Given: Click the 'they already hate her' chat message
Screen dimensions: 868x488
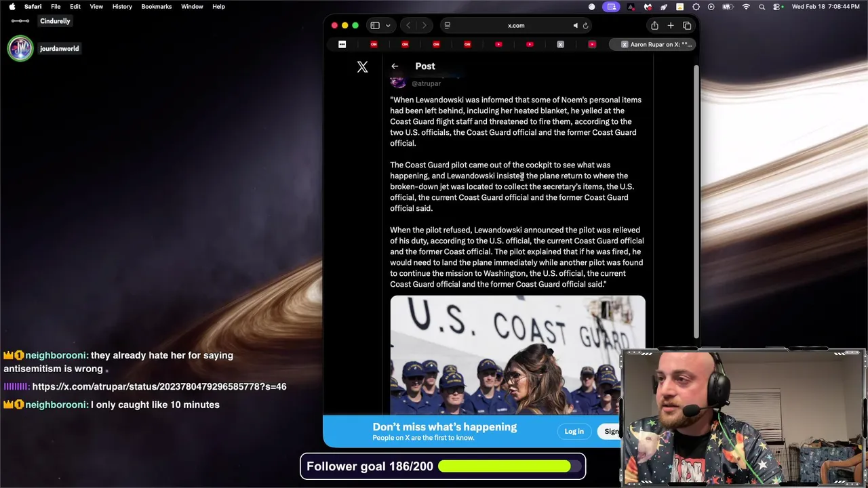Looking at the screenshot, I should coord(118,362).
